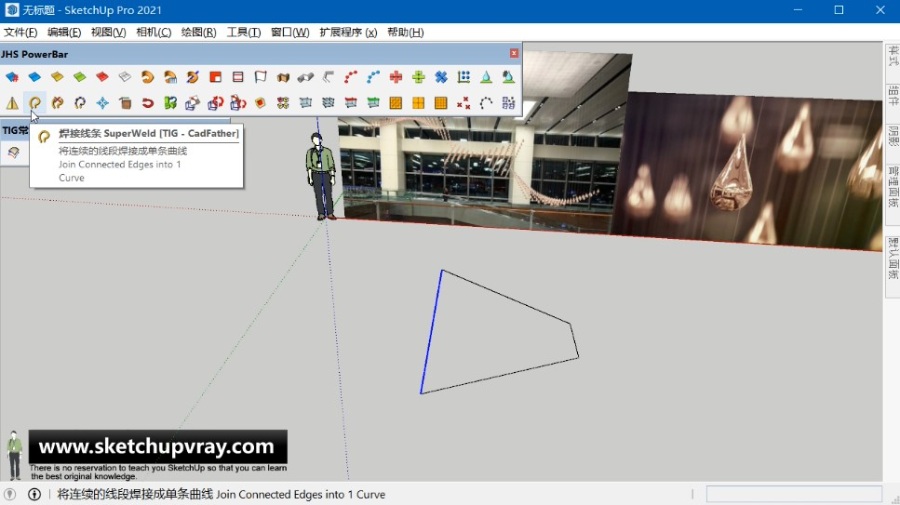This screenshot has height=505, width=900.
Task: Open the 样式 tray tab
Action: coord(893,56)
